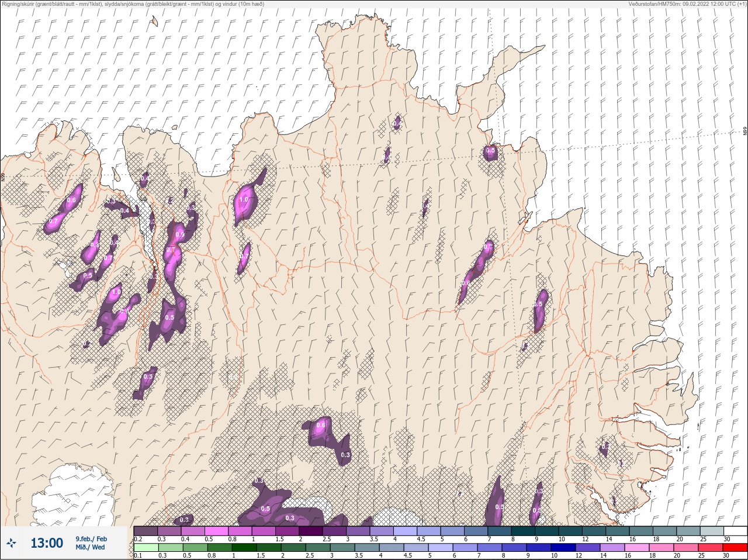The image size is (748, 560).
Task: Click the Veðurstofan logo icon beside the time
Action: [x=11, y=543]
